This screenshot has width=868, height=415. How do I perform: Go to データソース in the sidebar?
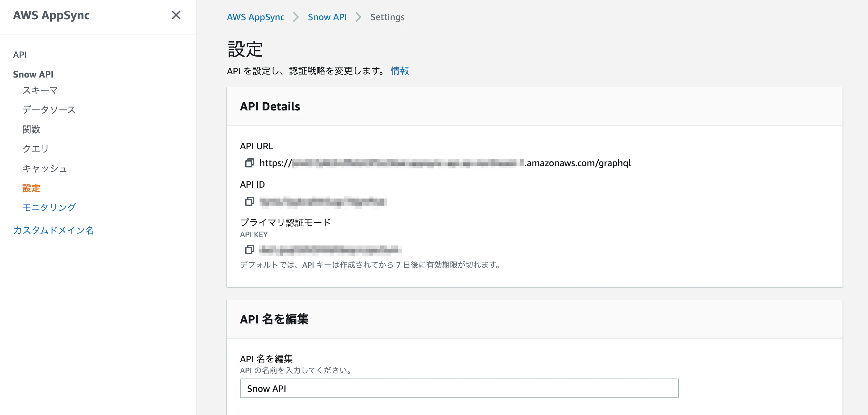pos(49,110)
